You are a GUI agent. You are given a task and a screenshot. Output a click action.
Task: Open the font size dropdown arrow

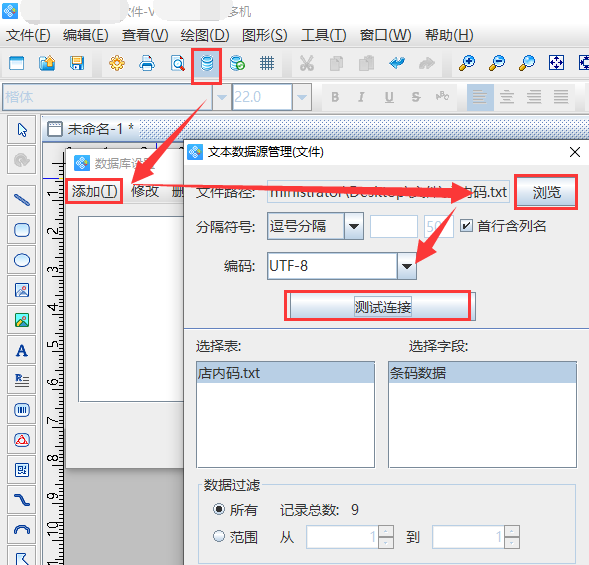click(x=302, y=97)
